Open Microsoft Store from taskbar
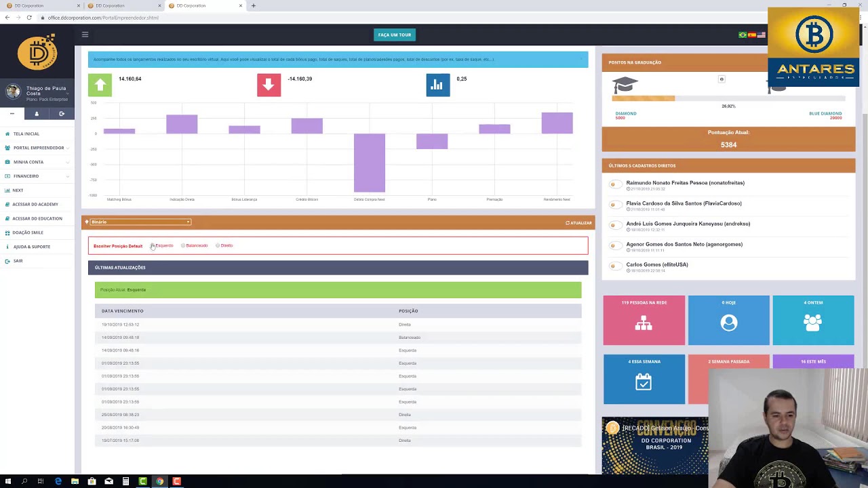 (x=92, y=481)
